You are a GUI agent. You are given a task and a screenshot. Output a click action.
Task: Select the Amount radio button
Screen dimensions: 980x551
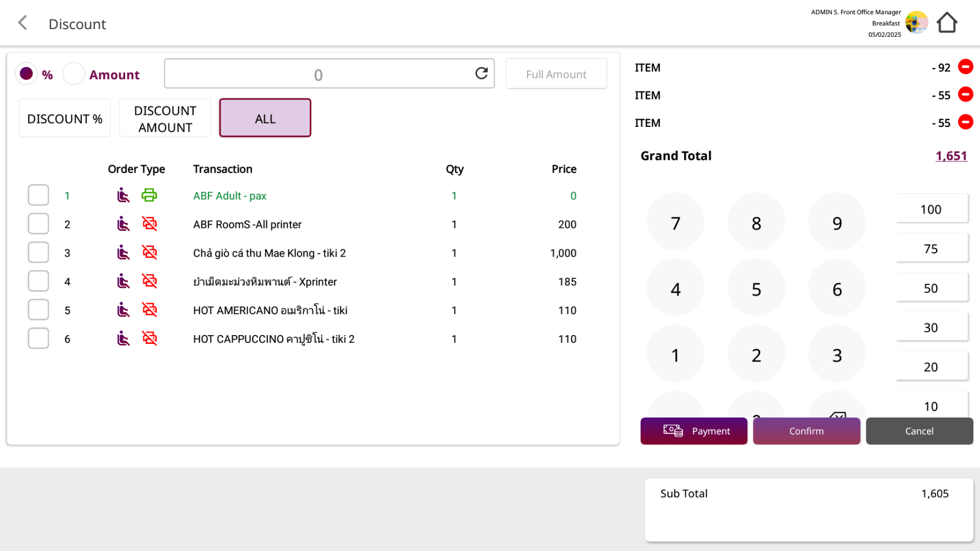[74, 74]
